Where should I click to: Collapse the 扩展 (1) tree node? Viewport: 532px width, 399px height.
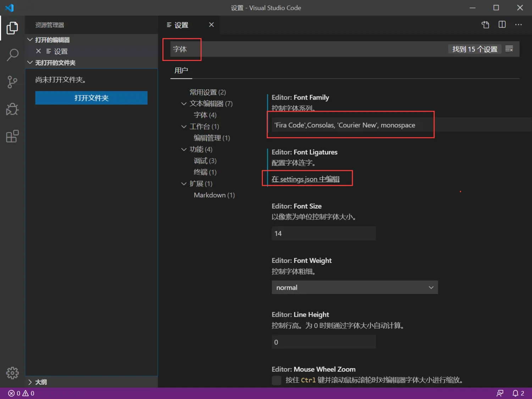point(184,183)
